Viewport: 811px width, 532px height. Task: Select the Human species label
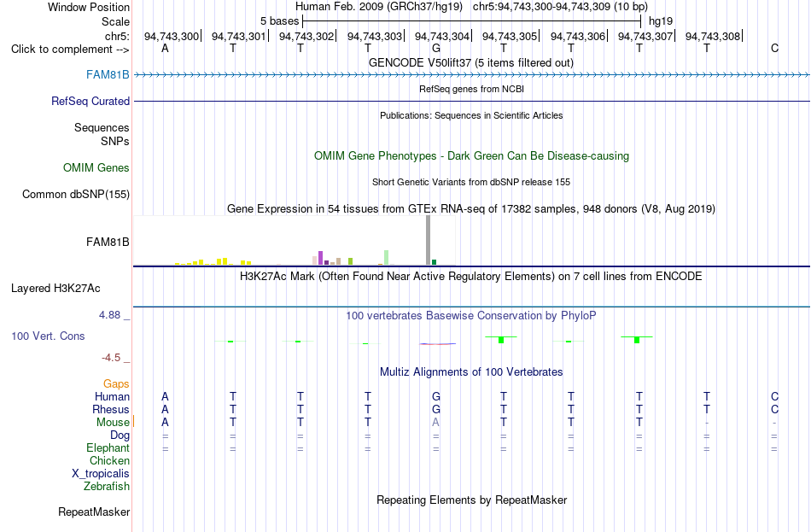[112, 396]
